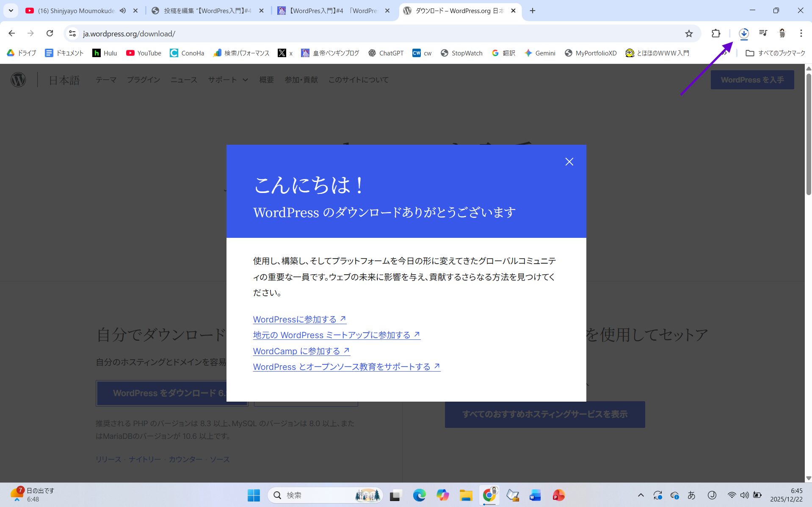The image size is (812, 507).
Task: Open a new browser tab
Action: [532, 11]
